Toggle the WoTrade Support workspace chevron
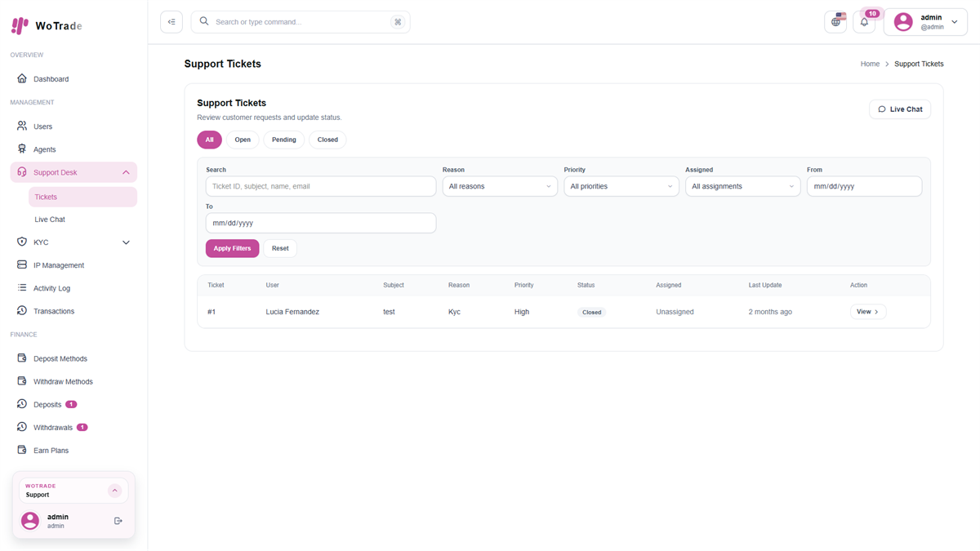This screenshot has width=980, height=551. click(x=115, y=491)
